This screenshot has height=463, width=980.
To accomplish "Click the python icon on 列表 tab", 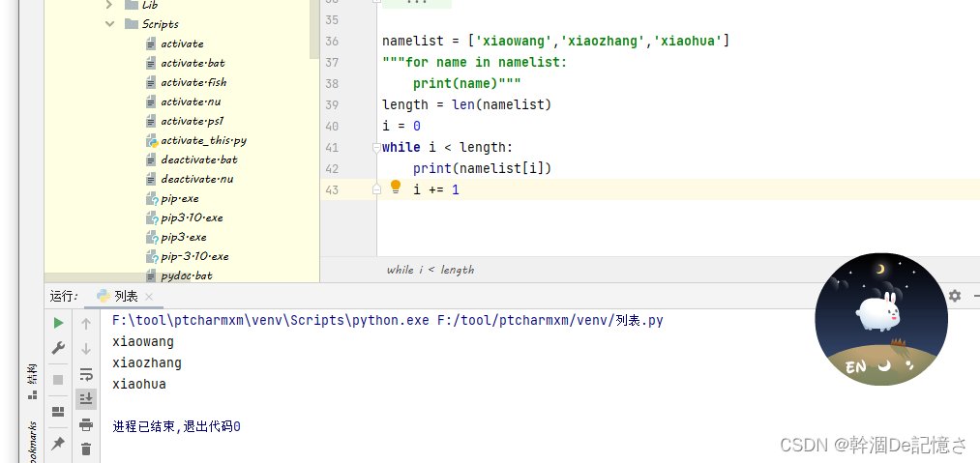I will 104,296.
